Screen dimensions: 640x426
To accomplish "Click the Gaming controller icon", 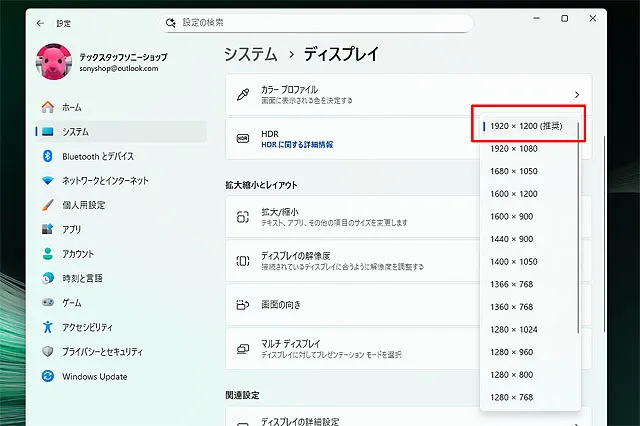I will pos(47,302).
